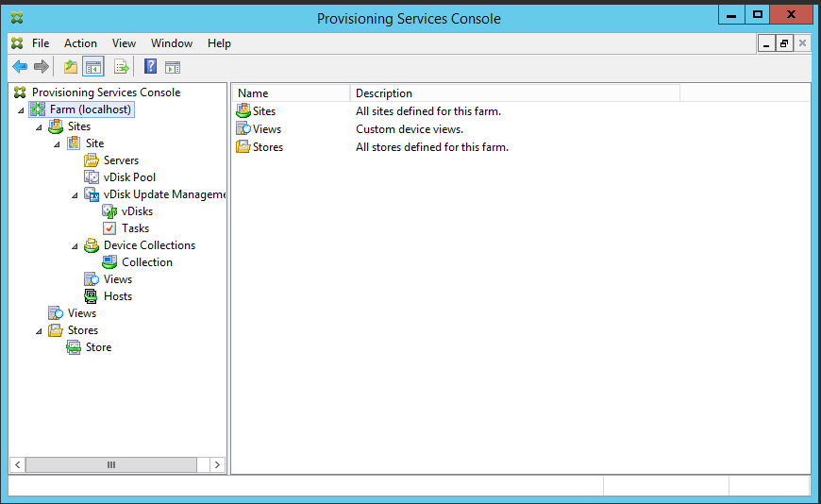The image size is (821, 504).
Task: Click the Up One Level folder icon
Action: point(71,67)
